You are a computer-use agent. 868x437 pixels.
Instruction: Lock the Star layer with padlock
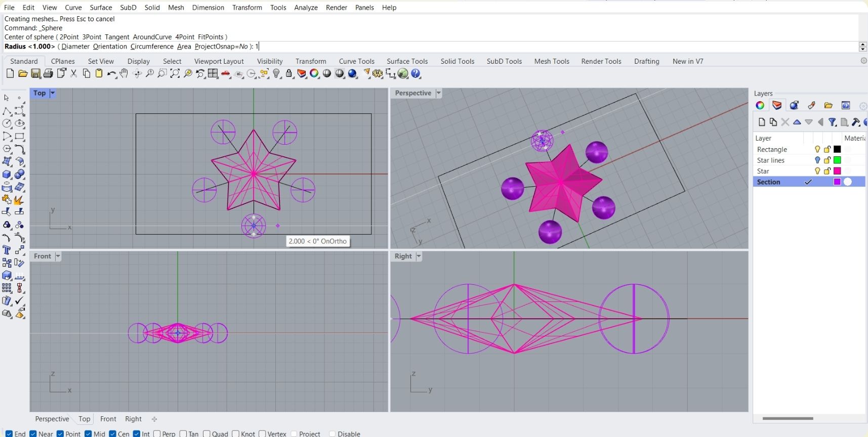(827, 171)
